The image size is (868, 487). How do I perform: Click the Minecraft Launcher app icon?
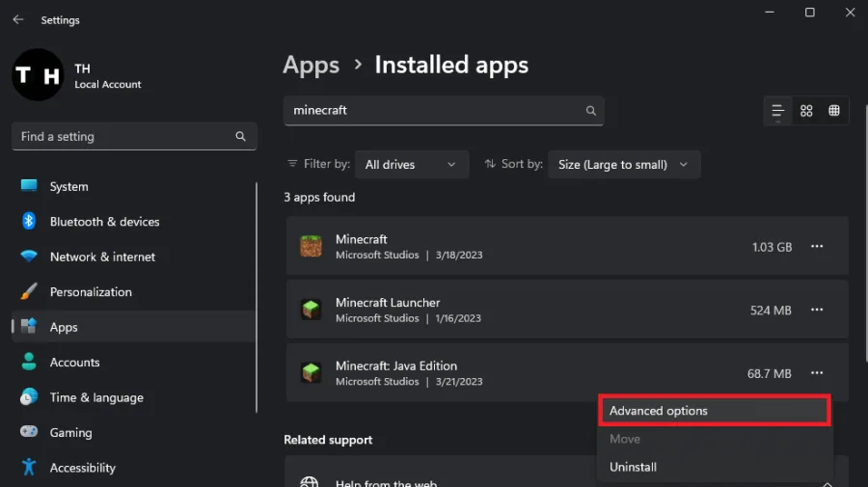[x=312, y=310]
